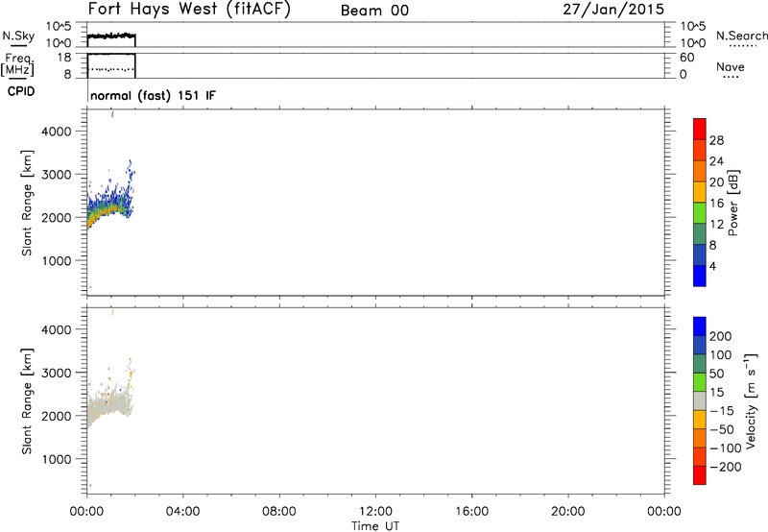
Task: Click the power panel 'Slant Range [km]' label
Action: coord(27,203)
